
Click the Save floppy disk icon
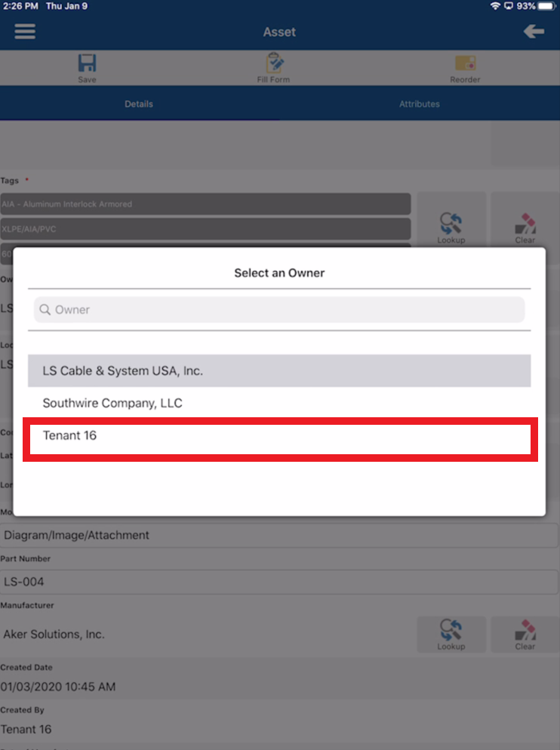click(x=87, y=63)
